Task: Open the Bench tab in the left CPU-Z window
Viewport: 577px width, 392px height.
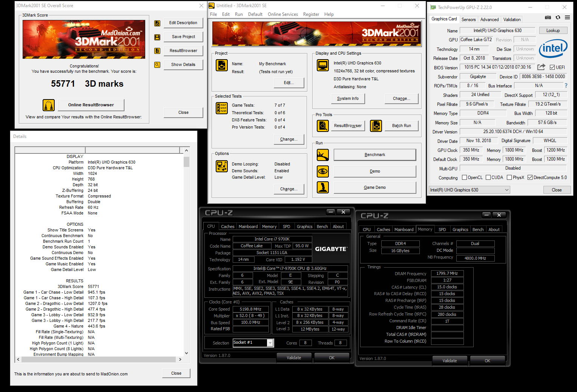Action: point(322,227)
